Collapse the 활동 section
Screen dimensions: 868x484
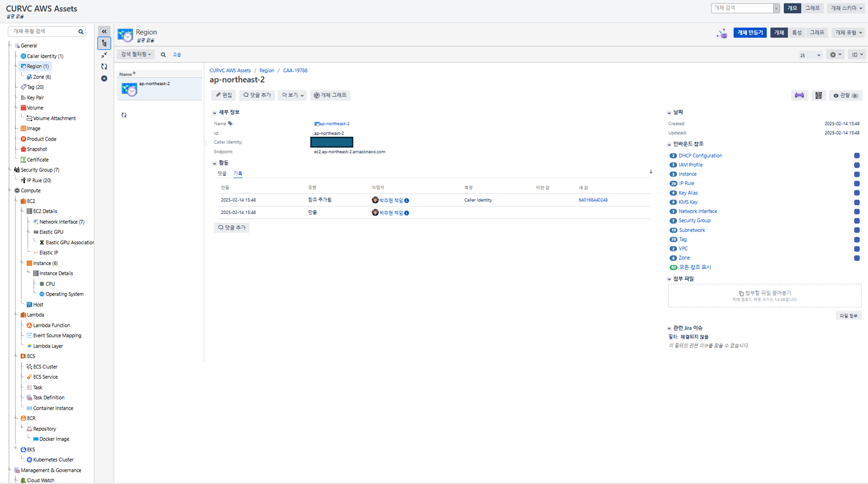click(x=214, y=163)
